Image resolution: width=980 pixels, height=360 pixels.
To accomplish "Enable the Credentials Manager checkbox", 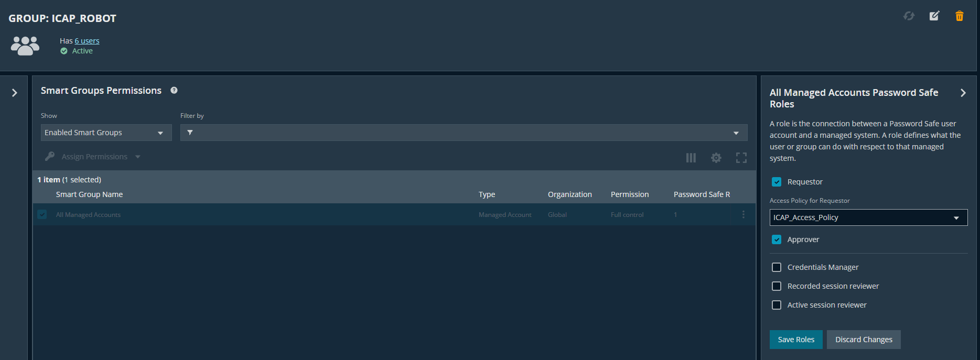I will (777, 267).
